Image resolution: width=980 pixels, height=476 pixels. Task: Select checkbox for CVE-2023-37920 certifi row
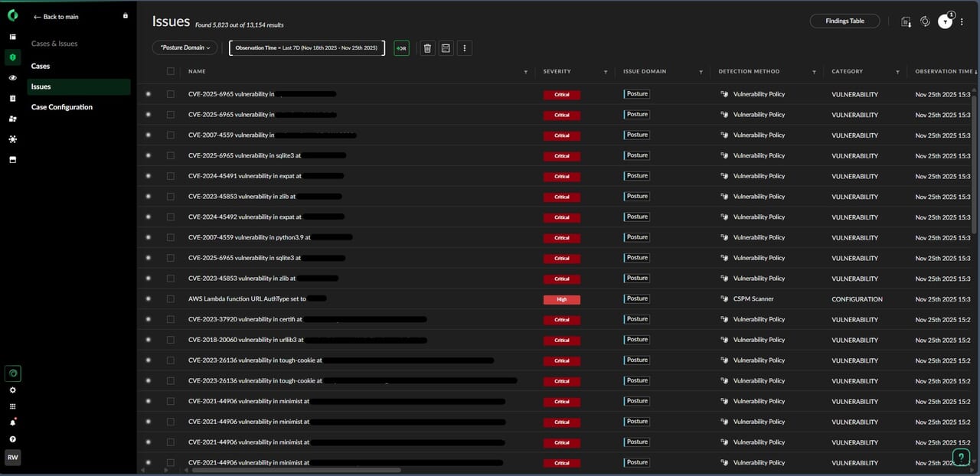tap(171, 319)
